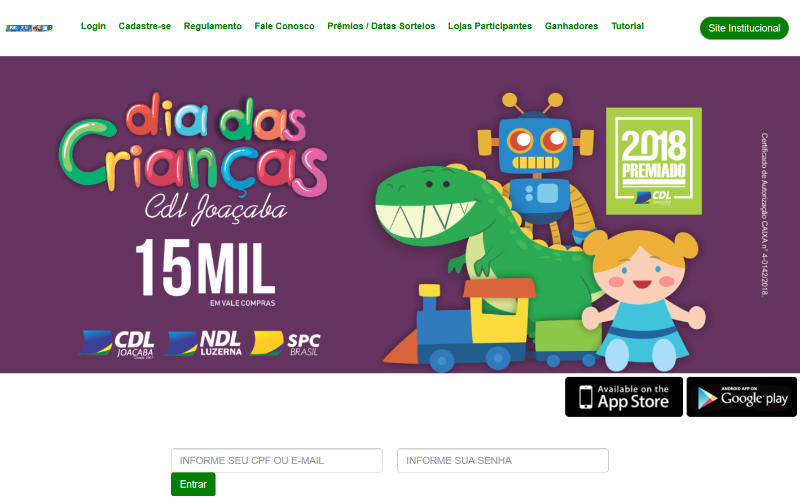Screen dimensions: 800x504
Task: Open the Google Play download badge
Action: pyautogui.click(x=741, y=397)
